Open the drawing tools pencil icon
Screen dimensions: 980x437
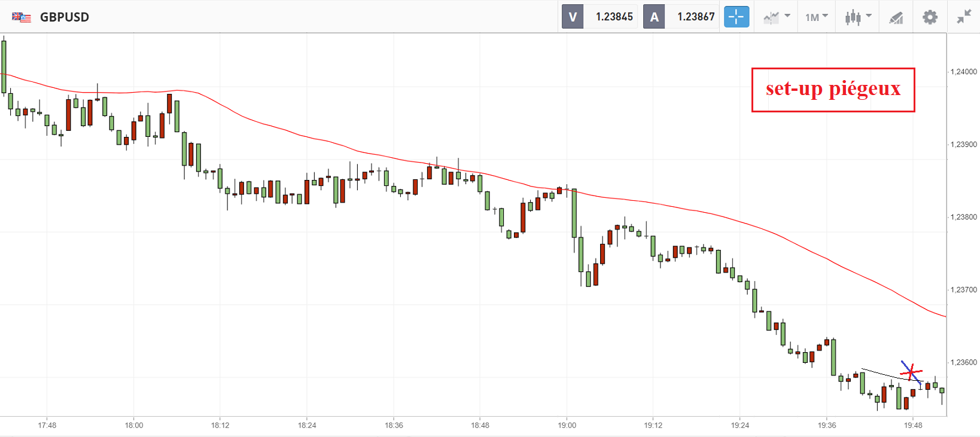tap(896, 18)
